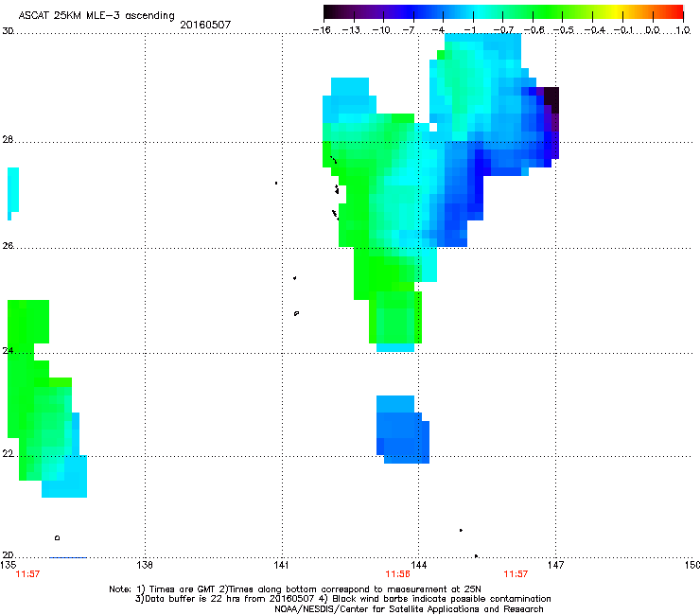The height and width of the screenshot is (615, 700).
Task: Click the -13 label on the color scale
Action: (351, 30)
